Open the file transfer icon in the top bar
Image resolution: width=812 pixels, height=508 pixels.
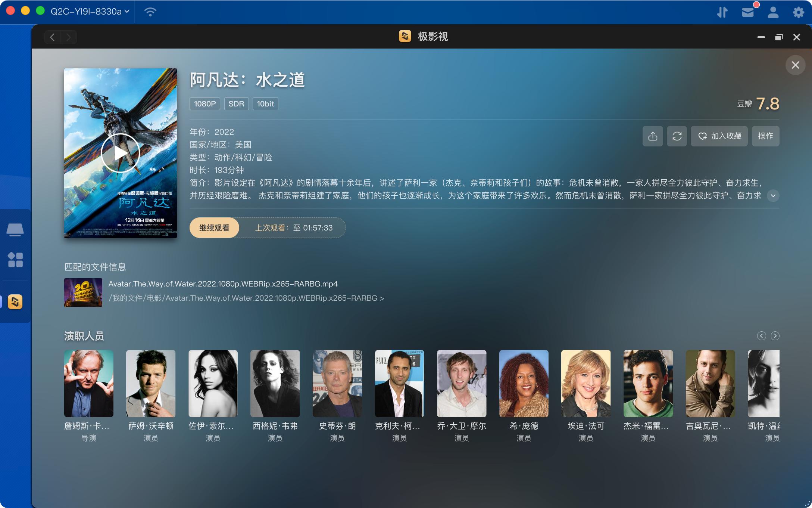pyautogui.click(x=723, y=12)
